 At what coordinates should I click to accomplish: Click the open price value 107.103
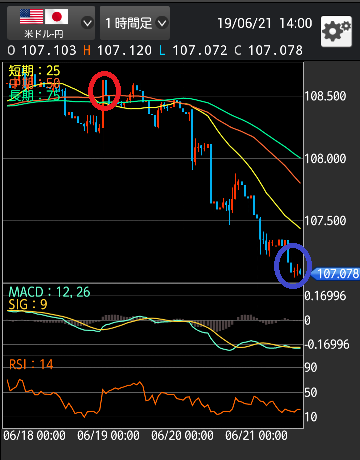pyautogui.click(x=49, y=51)
